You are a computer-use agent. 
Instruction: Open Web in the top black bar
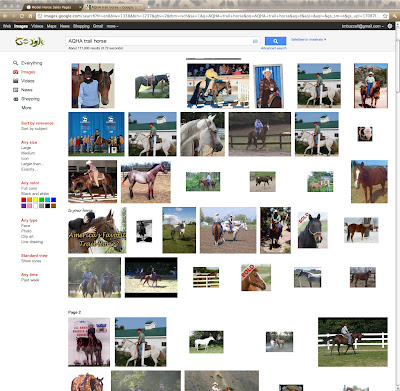(x=7, y=26)
